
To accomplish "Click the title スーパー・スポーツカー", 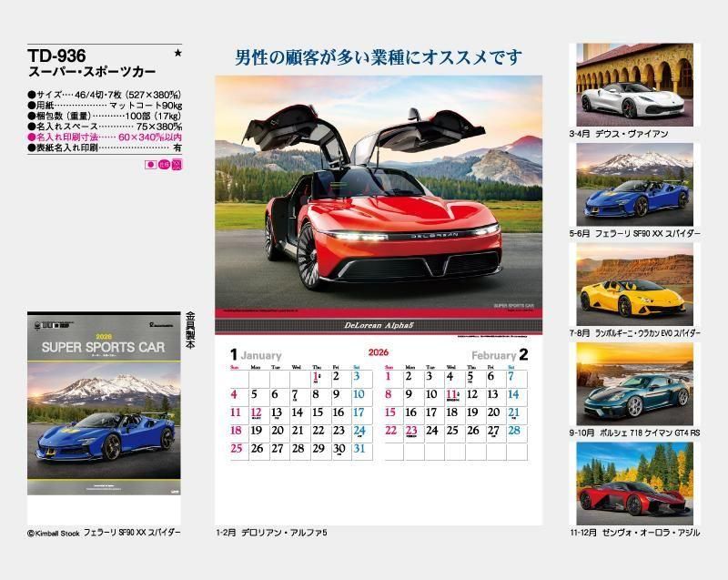I will pyautogui.click(x=92, y=72).
